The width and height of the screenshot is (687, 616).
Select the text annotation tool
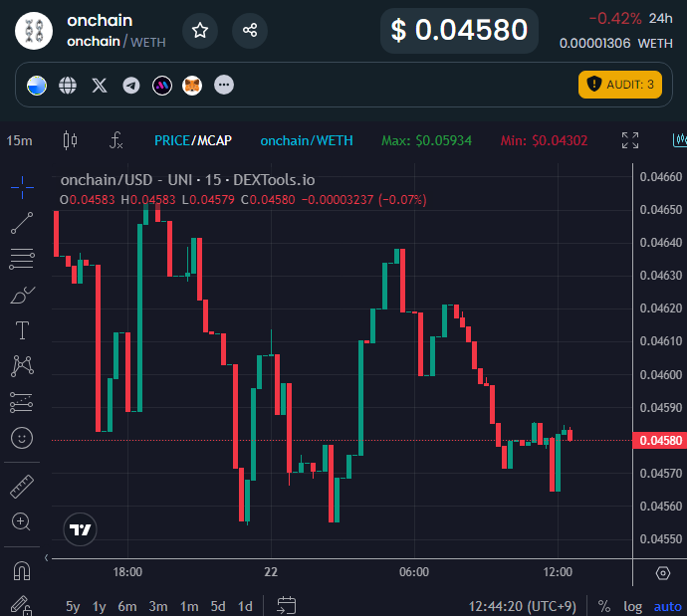pyautogui.click(x=22, y=330)
